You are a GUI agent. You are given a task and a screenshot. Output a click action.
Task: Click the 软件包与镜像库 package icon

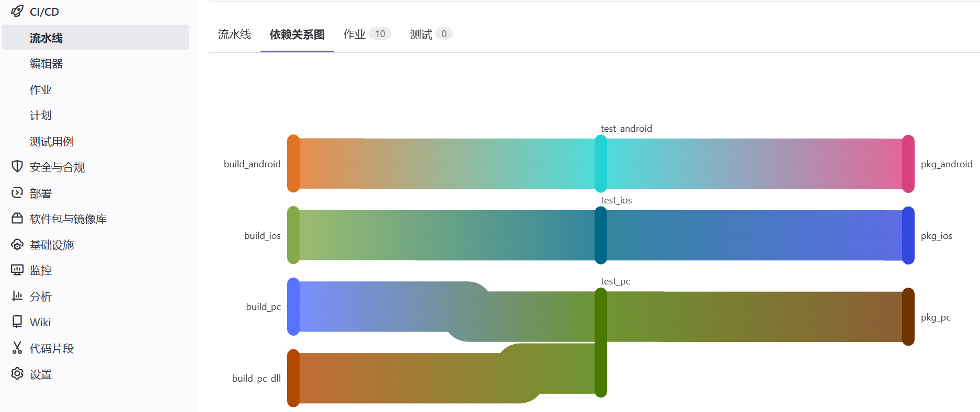(17, 219)
